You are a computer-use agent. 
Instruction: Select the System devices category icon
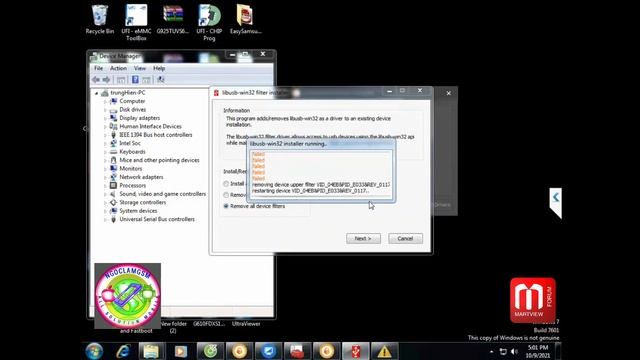(x=113, y=211)
